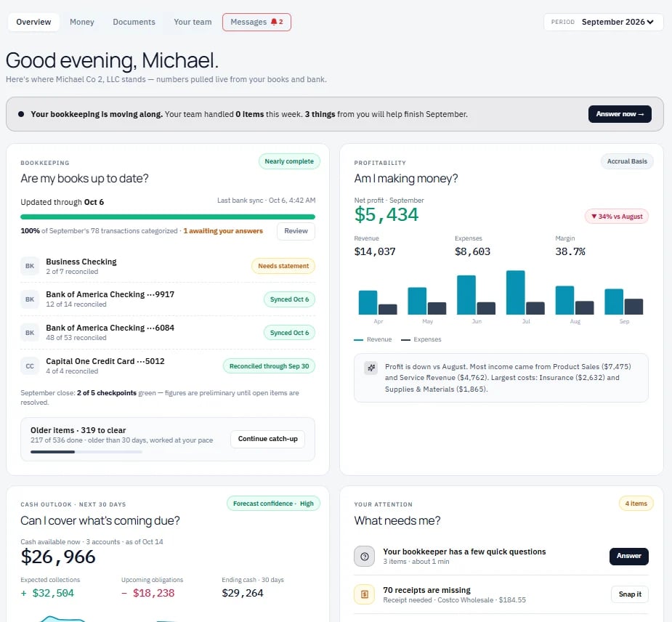Click the $29,264 ending cash value
The height and width of the screenshot is (622, 672).
[x=243, y=593]
